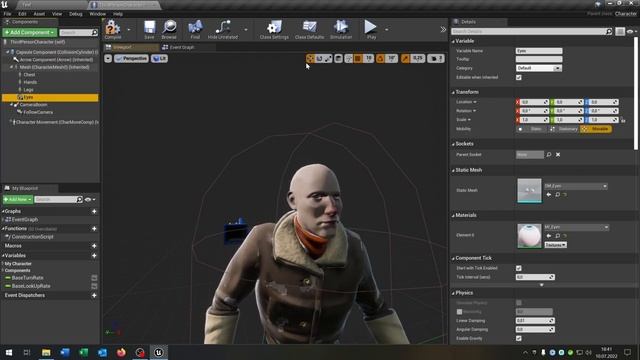The width and height of the screenshot is (640, 360).
Task: Click the Add Component button
Action: [30, 32]
